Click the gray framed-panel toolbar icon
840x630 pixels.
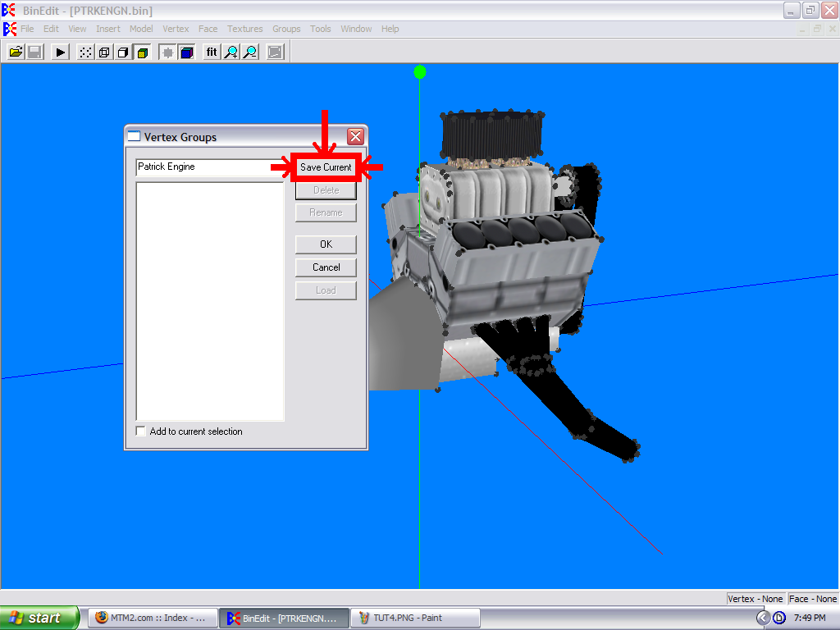tap(275, 52)
